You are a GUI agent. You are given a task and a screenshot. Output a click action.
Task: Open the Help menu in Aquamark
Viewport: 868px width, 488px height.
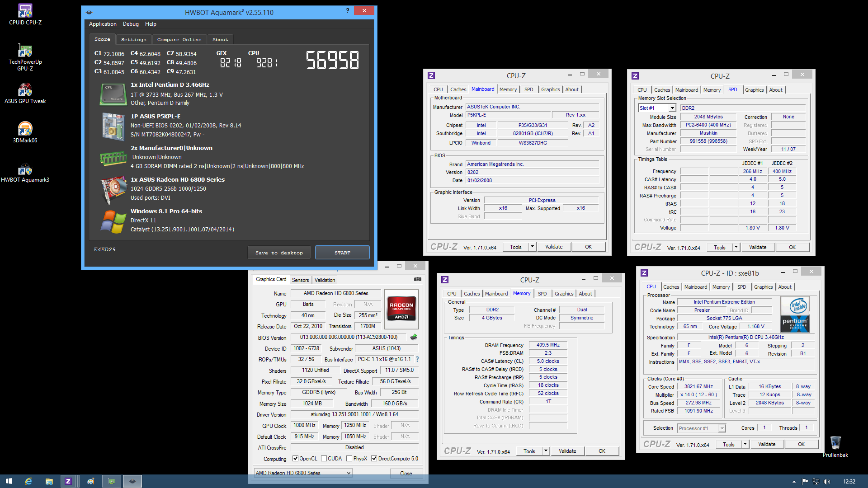(151, 24)
